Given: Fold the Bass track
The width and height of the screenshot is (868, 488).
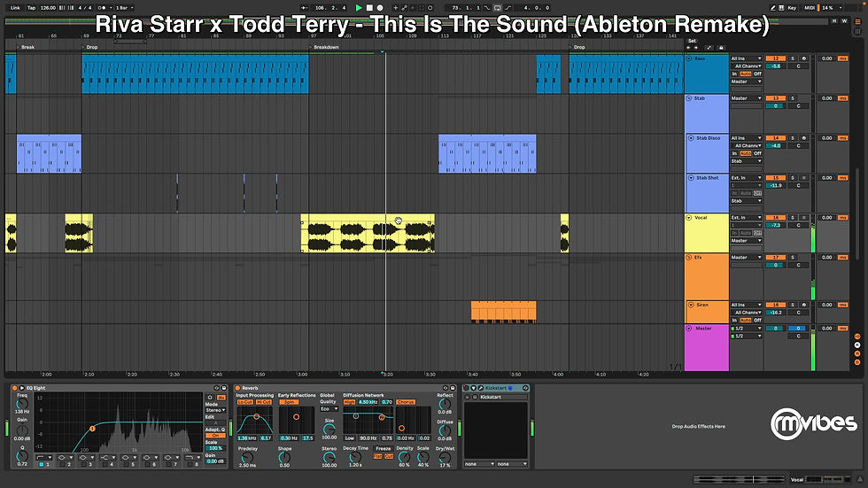Looking at the screenshot, I should coord(689,58).
